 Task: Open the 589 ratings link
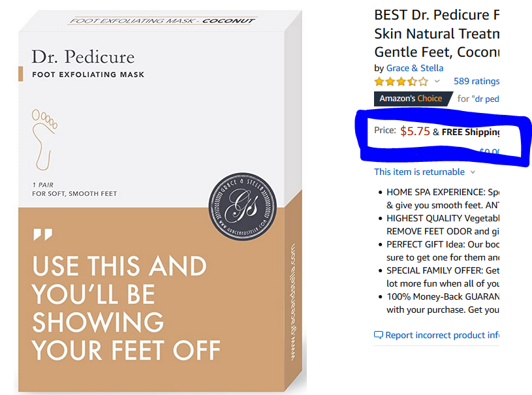(x=477, y=82)
